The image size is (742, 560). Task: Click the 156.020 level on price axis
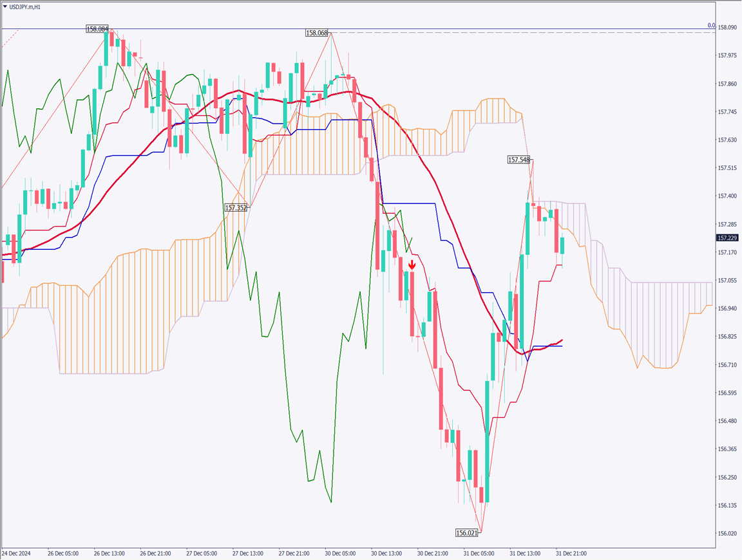point(727,534)
